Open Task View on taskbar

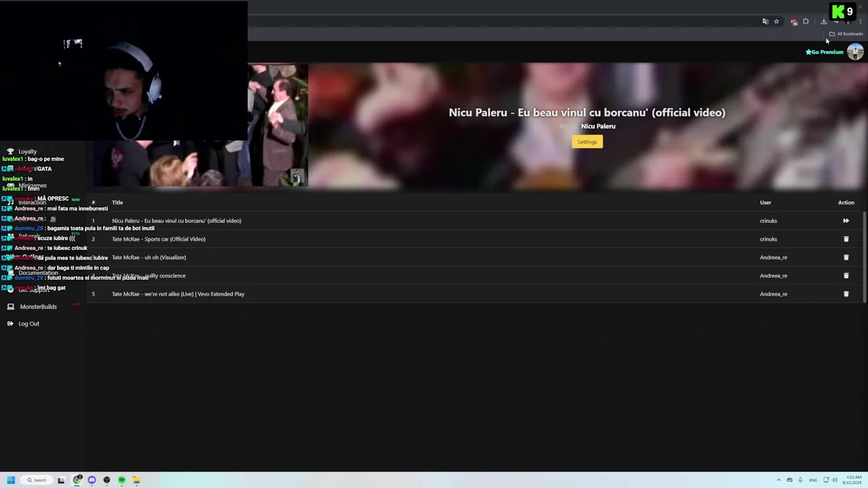pos(61,480)
